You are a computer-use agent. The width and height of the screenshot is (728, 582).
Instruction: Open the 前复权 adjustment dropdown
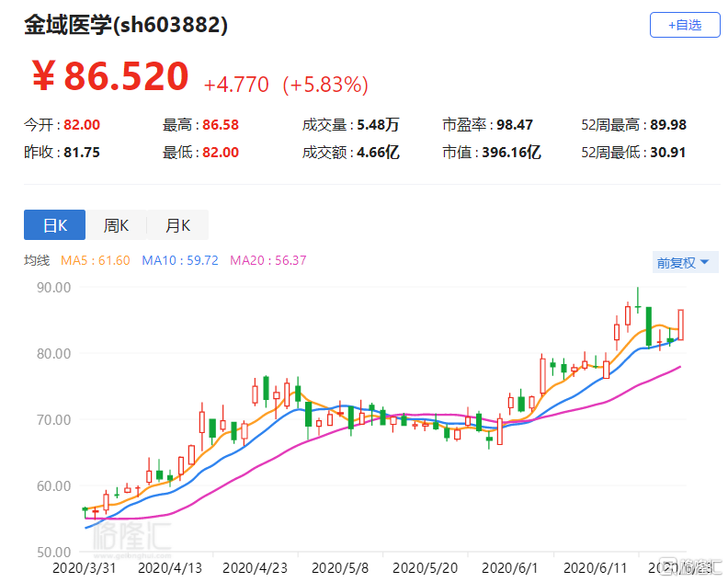click(x=686, y=262)
